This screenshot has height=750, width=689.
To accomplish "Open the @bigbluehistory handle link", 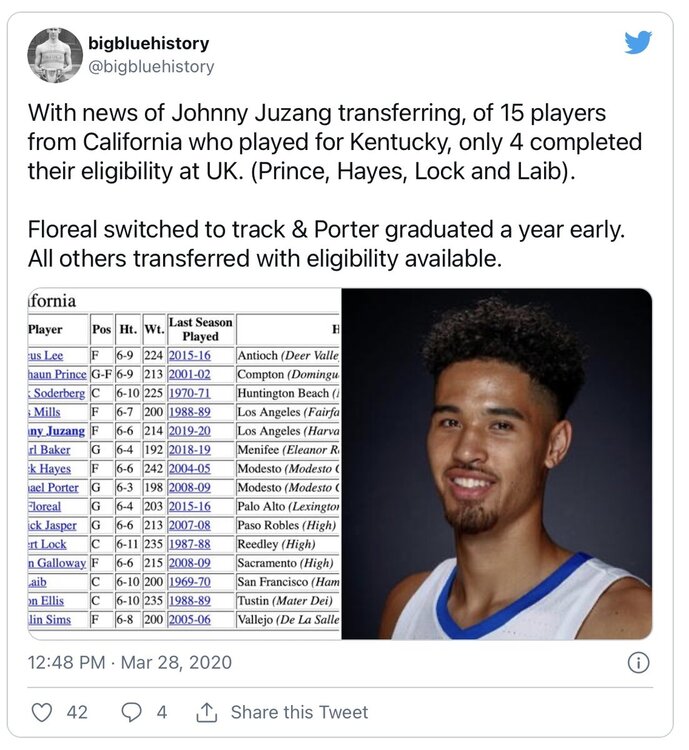I will tap(151, 66).
